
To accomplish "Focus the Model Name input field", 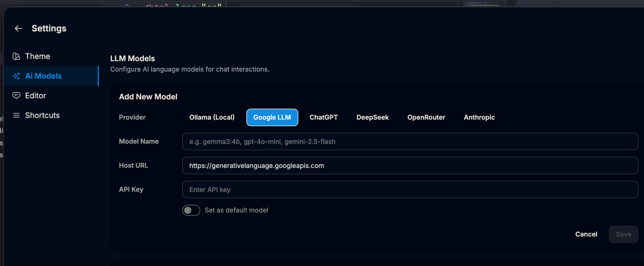I will pyautogui.click(x=410, y=141).
